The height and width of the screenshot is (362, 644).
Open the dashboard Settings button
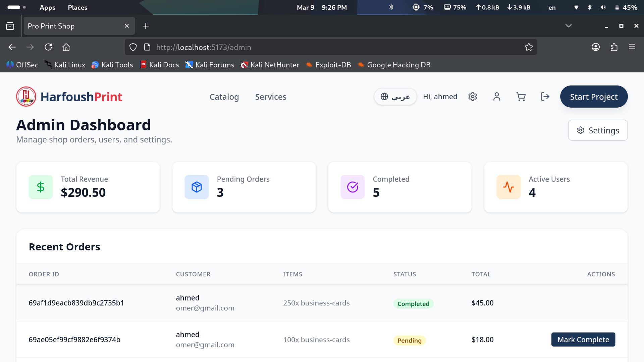coord(598,130)
